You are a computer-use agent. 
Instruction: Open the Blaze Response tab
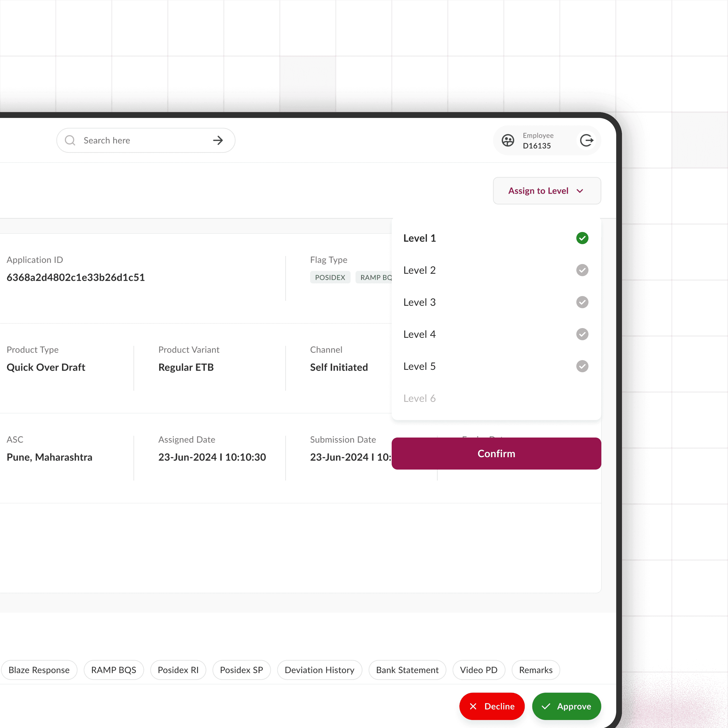[39, 670]
